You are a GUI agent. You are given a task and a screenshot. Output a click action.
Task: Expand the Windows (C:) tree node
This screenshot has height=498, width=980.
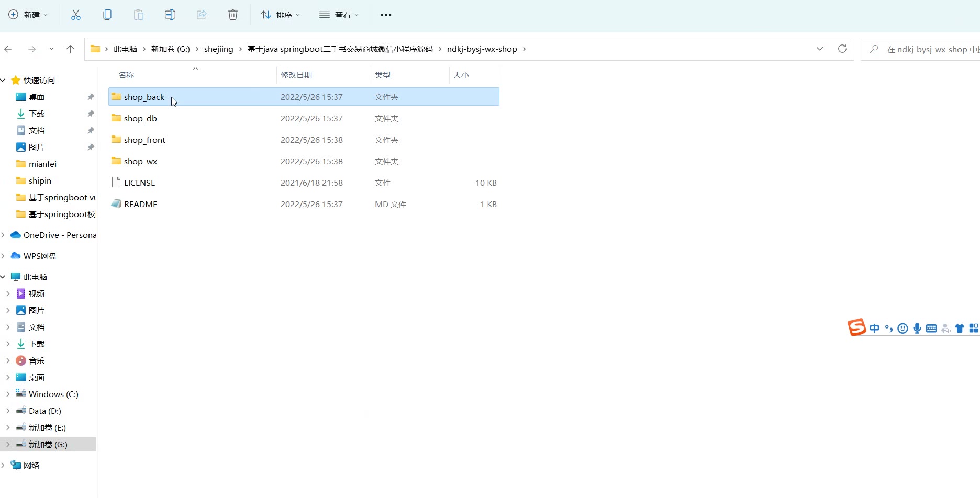tap(8, 394)
